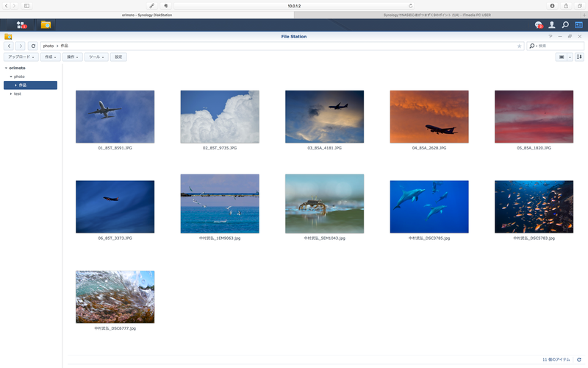Click the File Station window title icon
This screenshot has height=368, width=588.
point(8,36)
